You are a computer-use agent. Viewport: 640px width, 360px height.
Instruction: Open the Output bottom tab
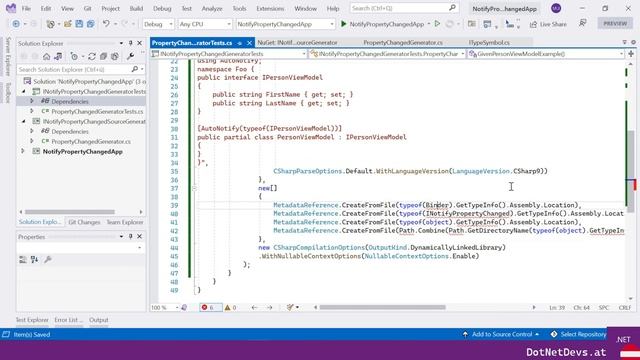point(99,320)
